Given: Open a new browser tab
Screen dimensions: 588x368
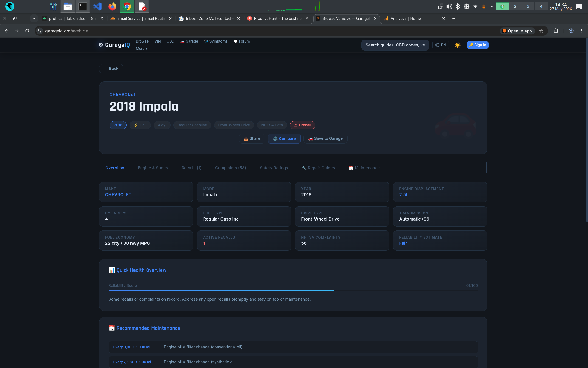Looking at the screenshot, I should pos(454,18).
